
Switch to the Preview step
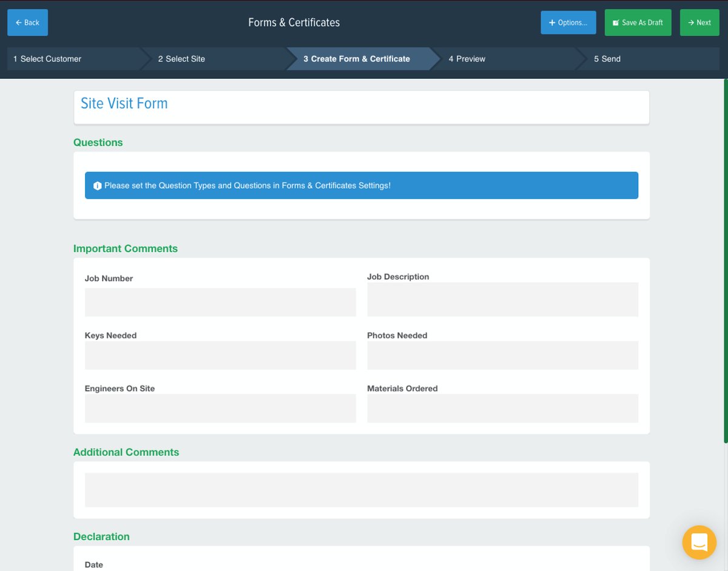pos(467,59)
